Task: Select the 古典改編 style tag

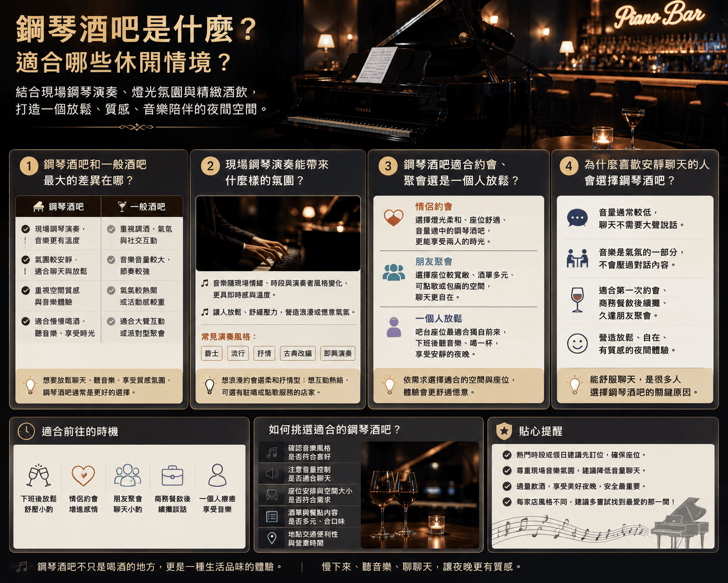Action: tap(298, 353)
